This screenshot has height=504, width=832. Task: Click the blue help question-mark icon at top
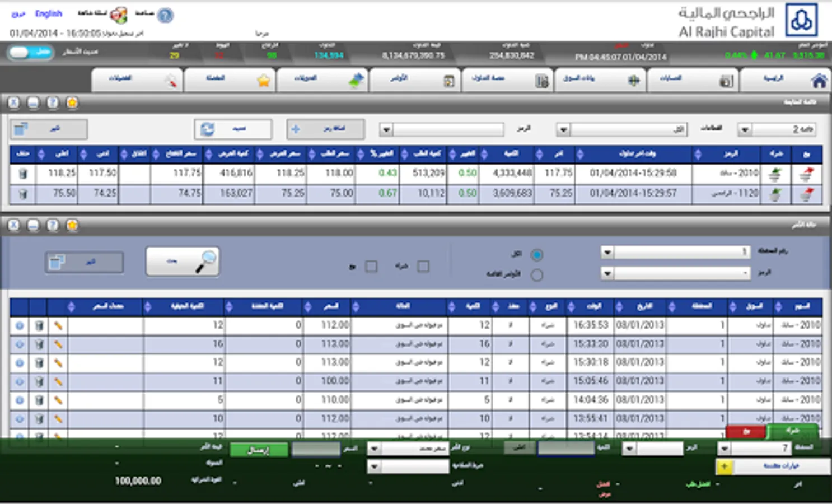165,15
